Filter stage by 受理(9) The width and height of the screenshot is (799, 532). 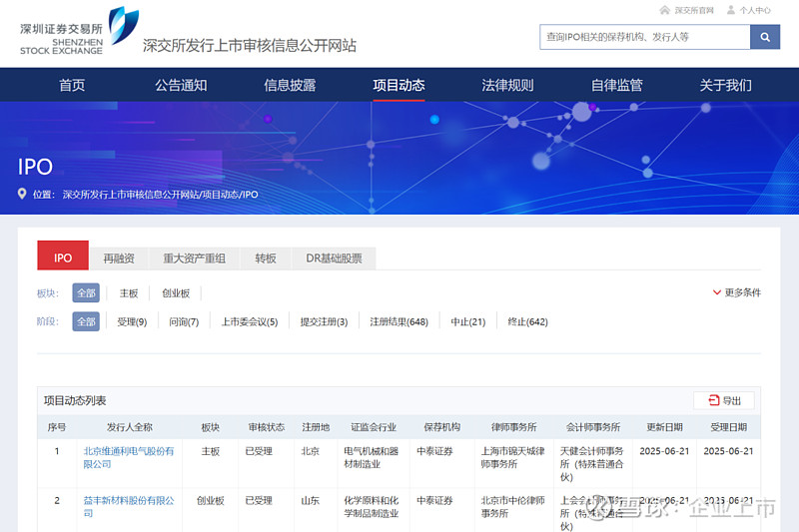(132, 321)
